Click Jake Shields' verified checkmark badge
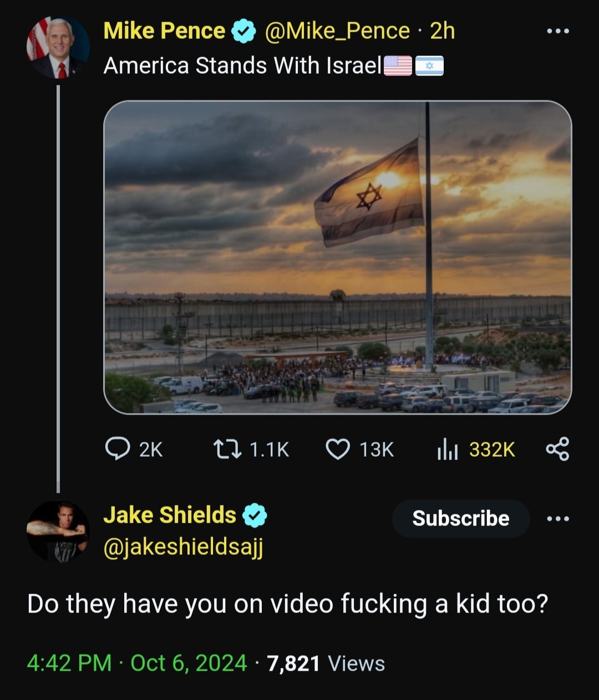 [255, 515]
